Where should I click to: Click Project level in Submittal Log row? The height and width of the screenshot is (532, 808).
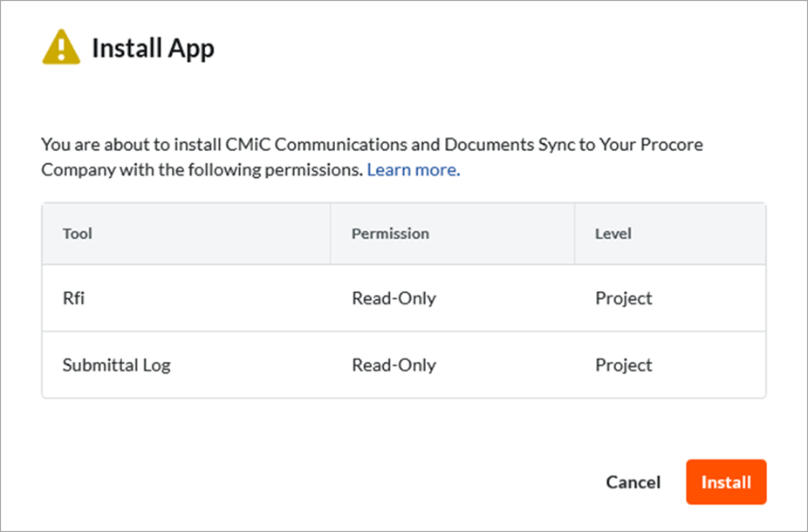point(624,365)
